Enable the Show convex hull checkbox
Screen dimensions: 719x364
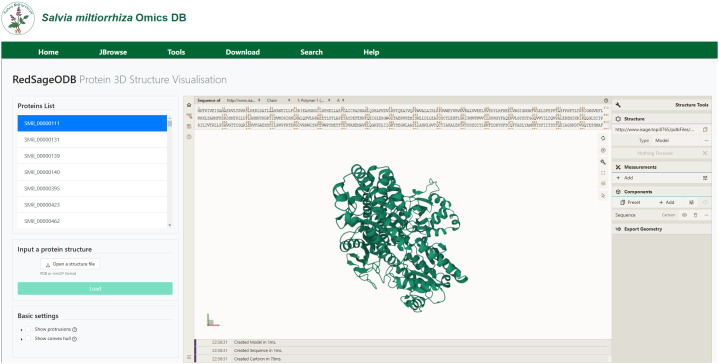pyautogui.click(x=28, y=338)
